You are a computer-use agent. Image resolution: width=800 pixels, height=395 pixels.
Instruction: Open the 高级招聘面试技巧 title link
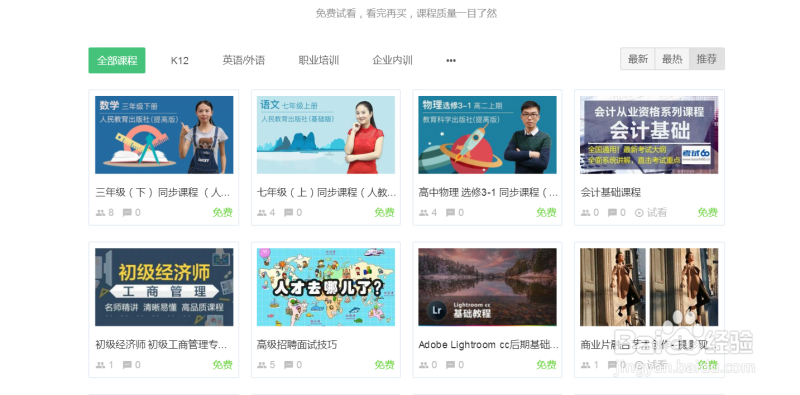297,344
